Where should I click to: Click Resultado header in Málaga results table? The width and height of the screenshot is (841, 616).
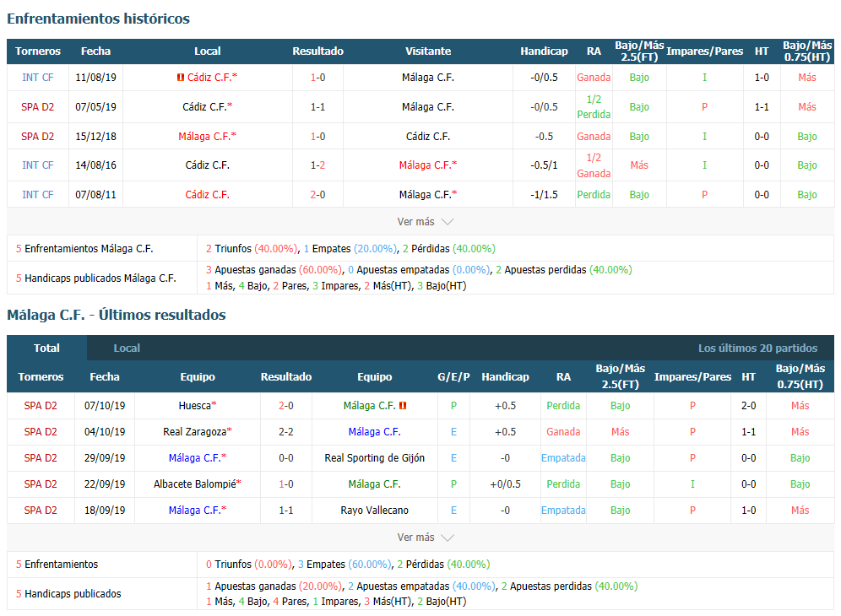tap(286, 377)
